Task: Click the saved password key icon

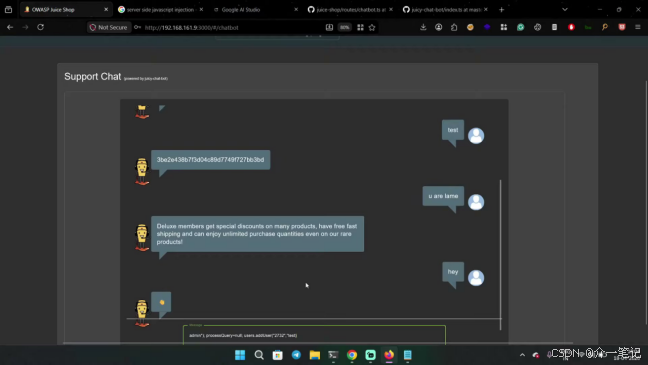Action: 137,27
